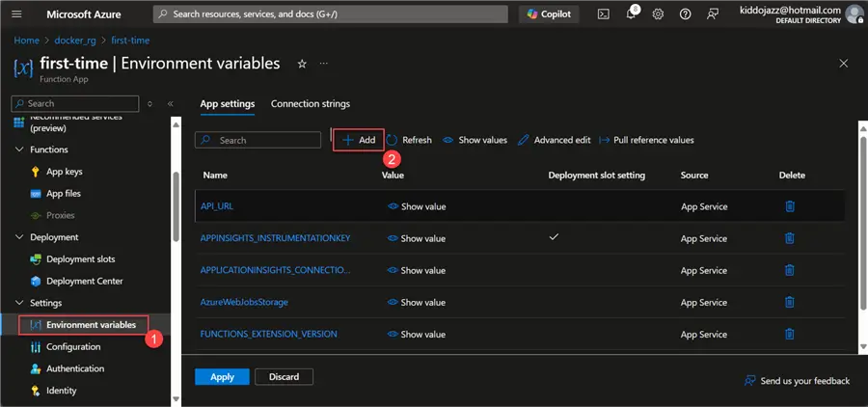The width and height of the screenshot is (868, 407).
Task: Open portal settings gear
Action: pyautogui.click(x=658, y=14)
